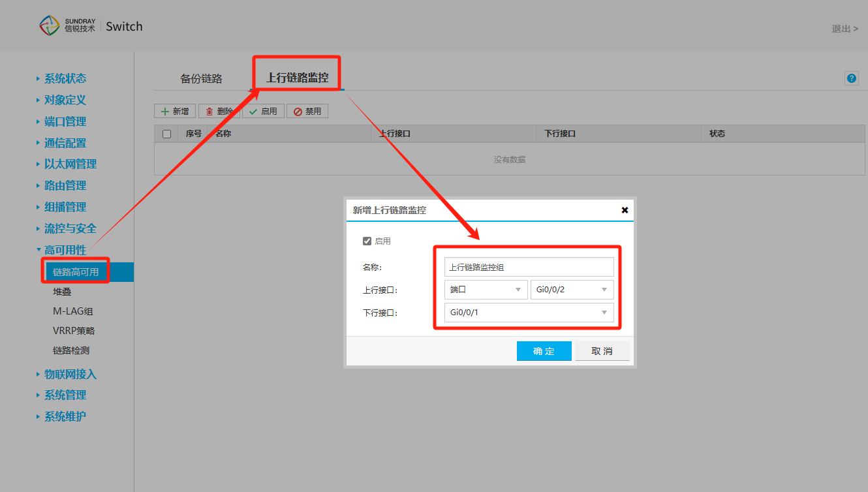Image resolution: width=868 pixels, height=492 pixels.
Task: Close the 新增上行链路监控 dialog
Action: [x=625, y=210]
